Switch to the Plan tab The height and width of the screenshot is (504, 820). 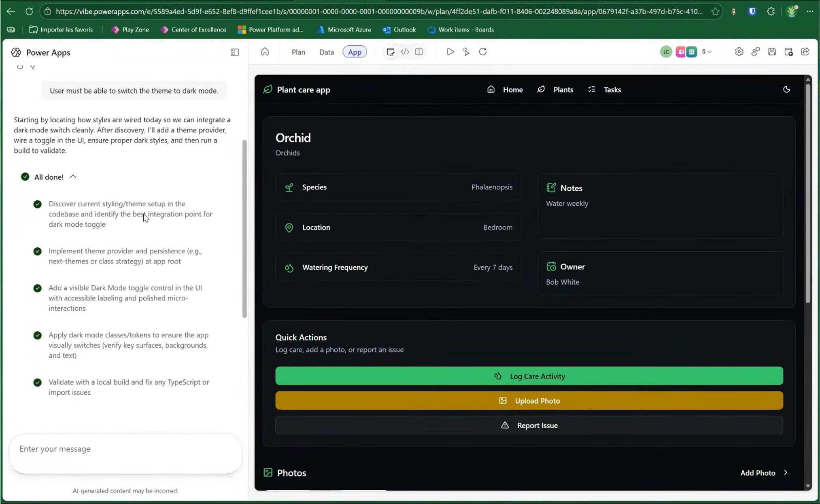coord(298,52)
